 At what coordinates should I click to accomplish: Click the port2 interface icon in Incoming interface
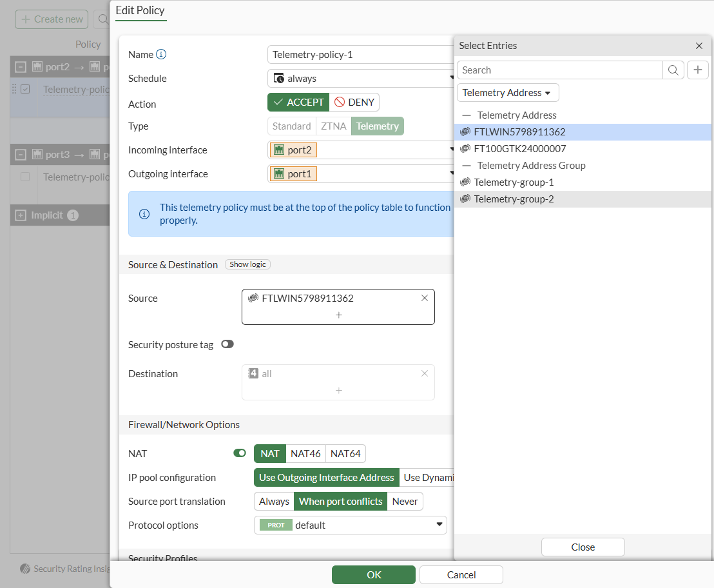click(x=279, y=150)
